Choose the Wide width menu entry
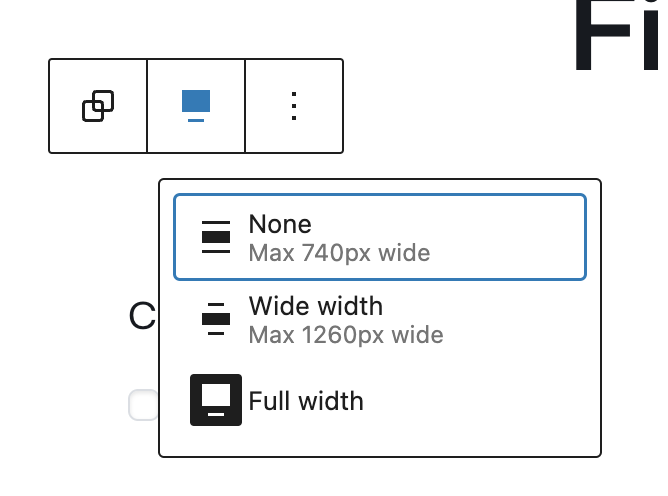This screenshot has width=668, height=496. click(x=380, y=319)
